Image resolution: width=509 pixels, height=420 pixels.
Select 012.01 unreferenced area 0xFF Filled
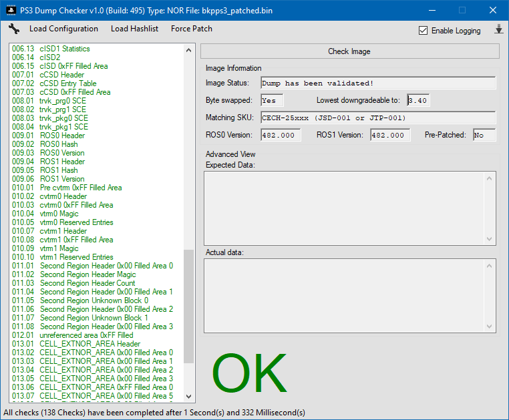coord(86,335)
